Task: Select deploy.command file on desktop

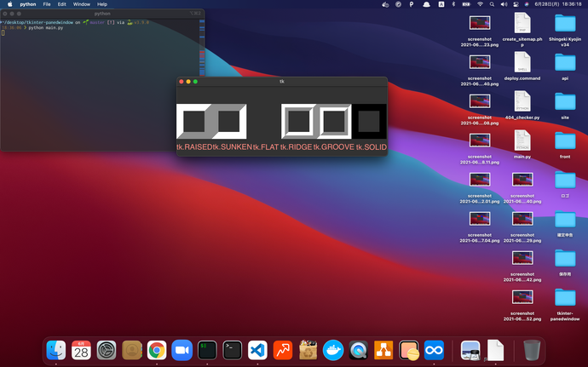Action: click(522, 62)
